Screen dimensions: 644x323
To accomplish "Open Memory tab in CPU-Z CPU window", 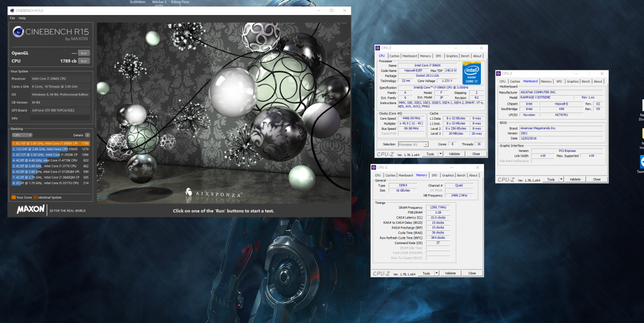I will coord(426,56).
